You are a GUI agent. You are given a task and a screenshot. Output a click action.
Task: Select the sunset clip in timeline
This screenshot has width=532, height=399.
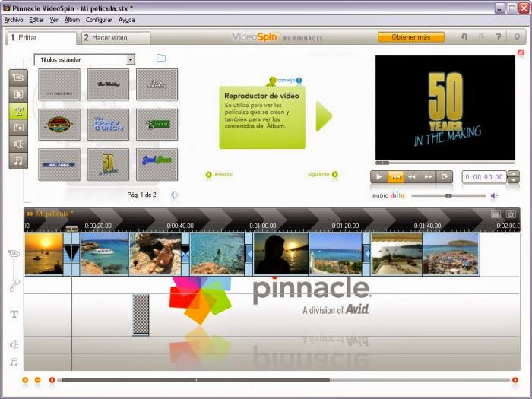44,254
